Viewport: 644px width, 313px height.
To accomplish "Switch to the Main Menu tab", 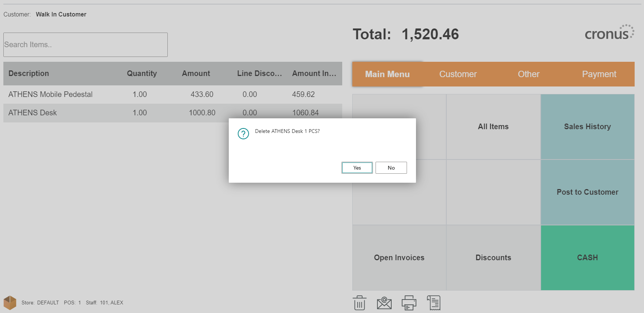I will tap(387, 74).
